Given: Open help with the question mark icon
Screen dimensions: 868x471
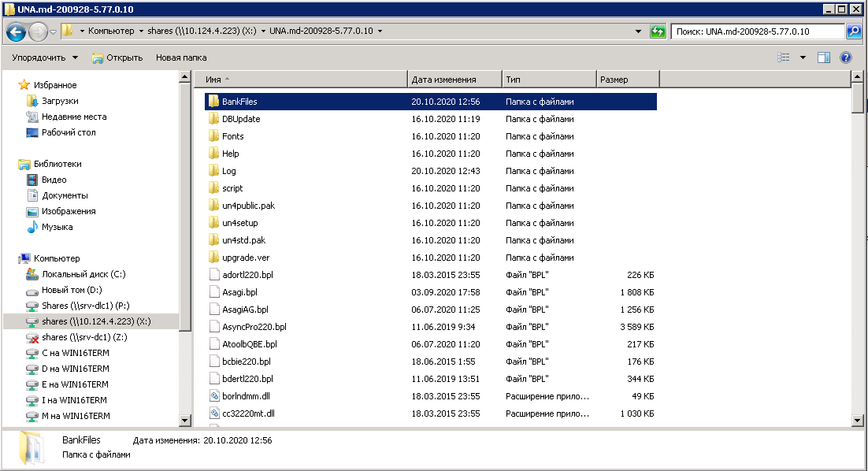Looking at the screenshot, I should tap(845, 57).
